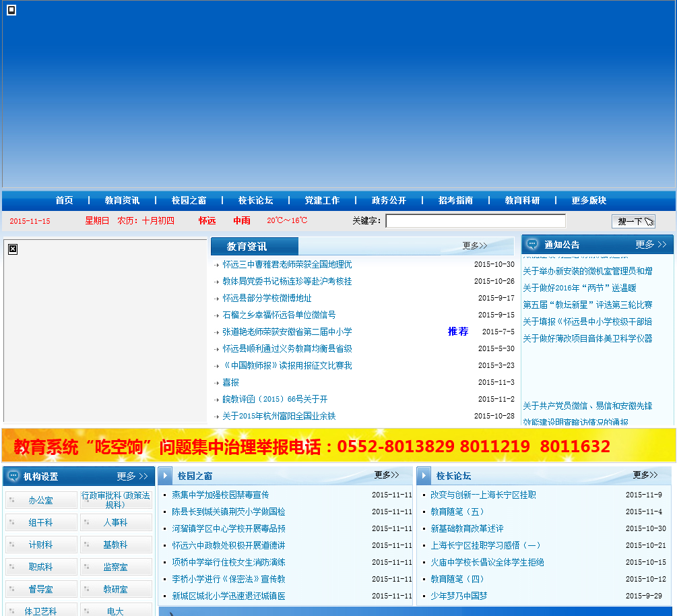Image resolution: width=677 pixels, height=616 pixels.
Task: Open the 教育资讯 navigation menu item
Action: 122,200
